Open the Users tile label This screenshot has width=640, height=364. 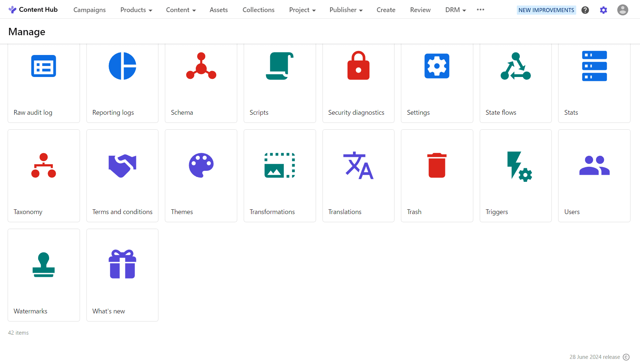click(x=572, y=212)
